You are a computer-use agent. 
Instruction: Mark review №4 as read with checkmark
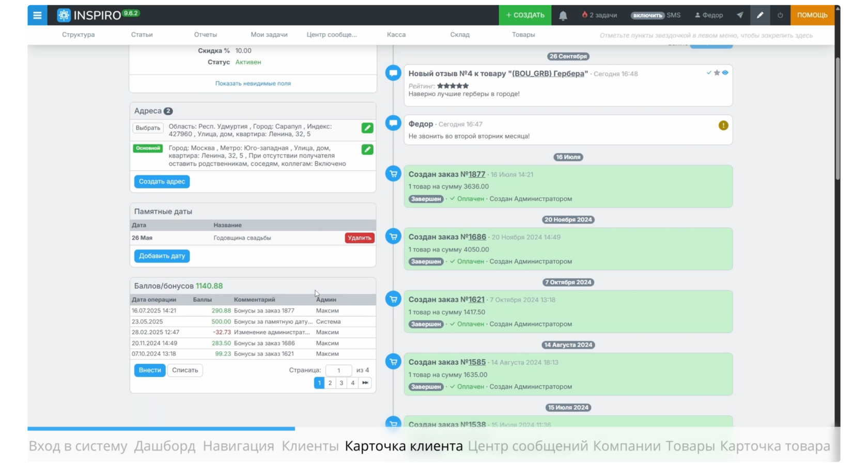[x=709, y=73]
